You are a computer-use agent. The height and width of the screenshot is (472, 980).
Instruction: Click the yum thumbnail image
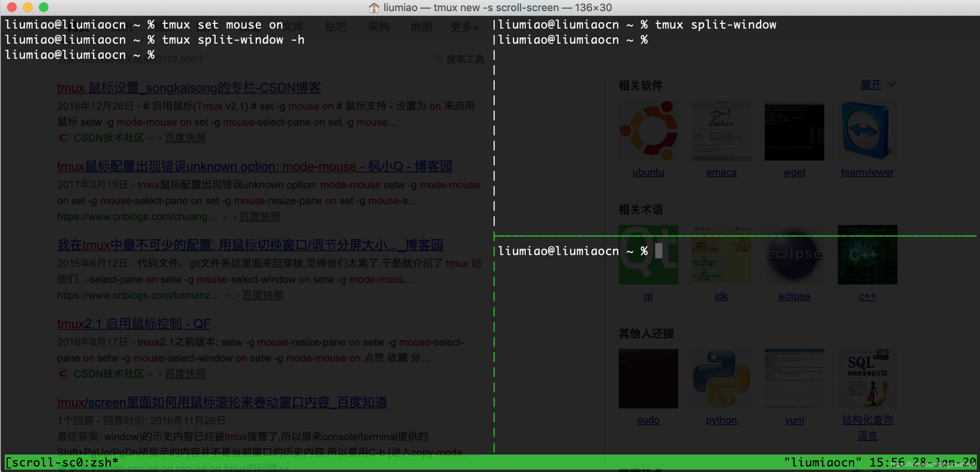coord(795,379)
